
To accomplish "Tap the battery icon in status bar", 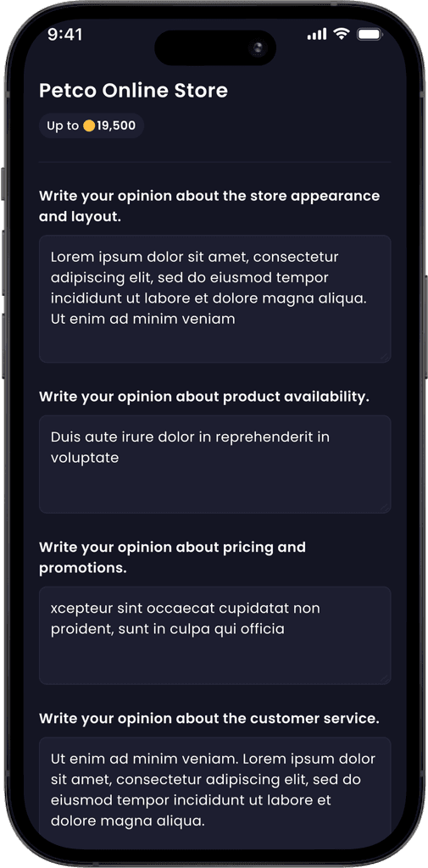I will (x=369, y=35).
